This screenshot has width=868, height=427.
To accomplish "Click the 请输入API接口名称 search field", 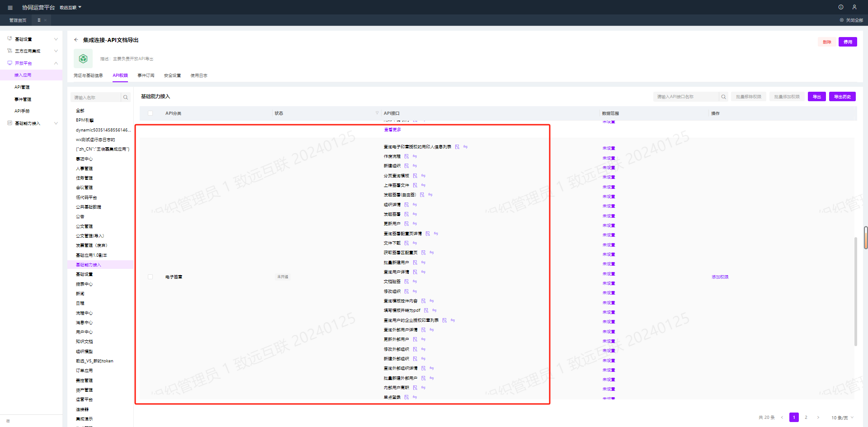I will tap(685, 97).
